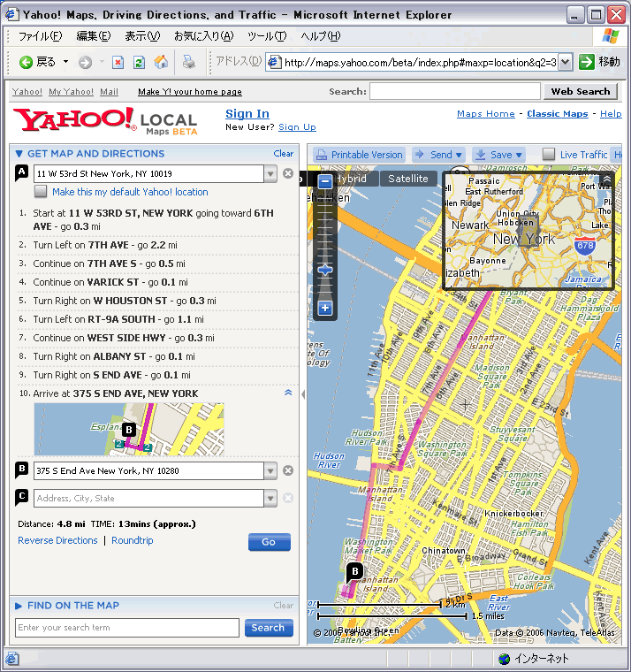
Task: Open the Save dropdown menu
Action: coord(499,155)
